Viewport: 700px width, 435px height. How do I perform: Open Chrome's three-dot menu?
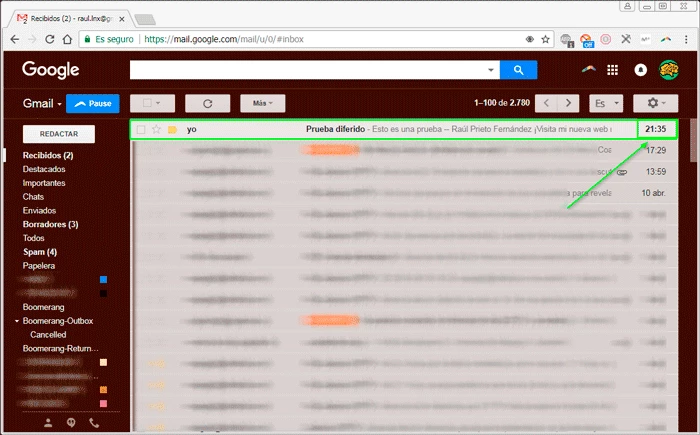pyautogui.click(x=686, y=39)
